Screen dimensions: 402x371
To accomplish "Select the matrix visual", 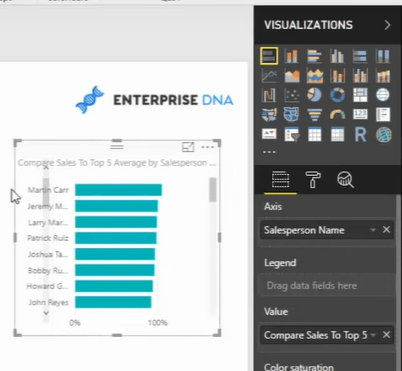I will [x=337, y=135].
